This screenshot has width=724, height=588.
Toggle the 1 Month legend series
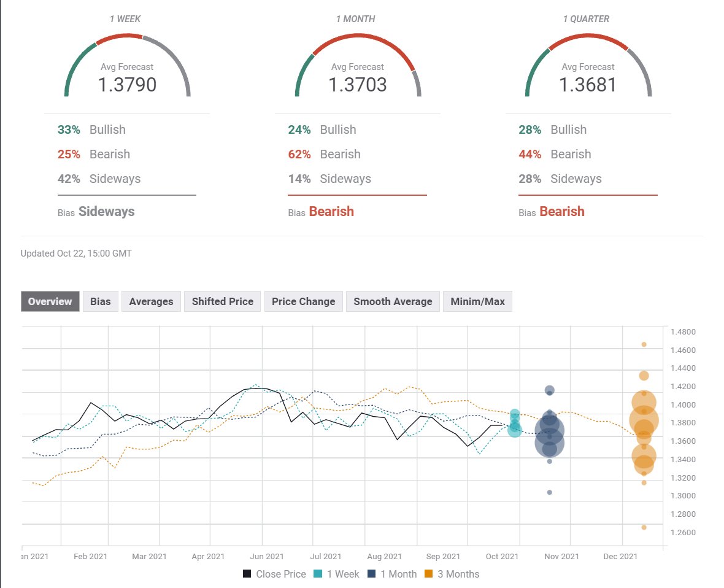click(x=391, y=574)
